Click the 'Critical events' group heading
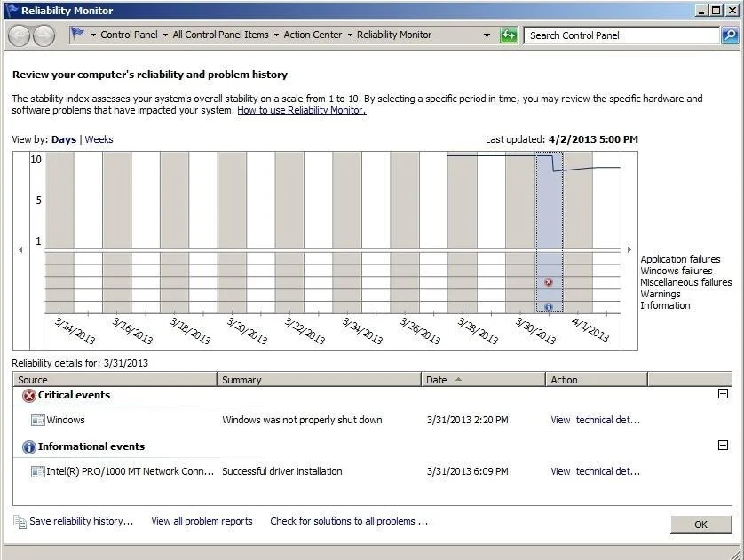This screenshot has height=560, width=744. pos(74,395)
